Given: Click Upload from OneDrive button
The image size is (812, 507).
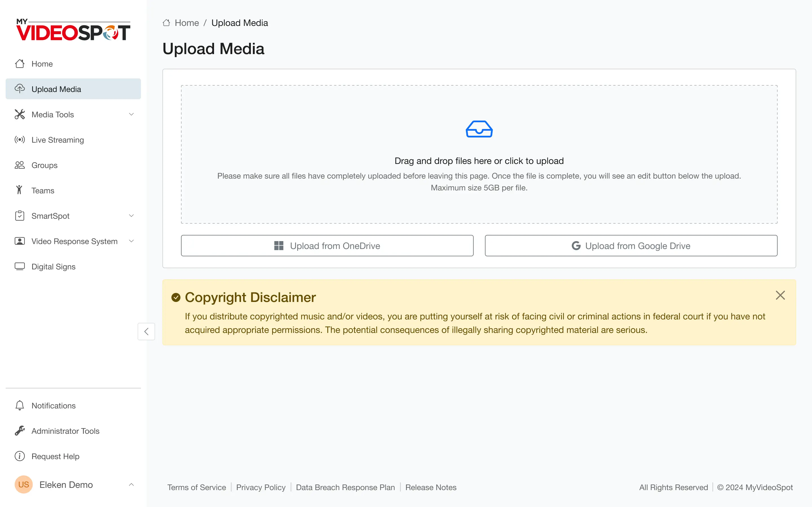Looking at the screenshot, I should [327, 246].
